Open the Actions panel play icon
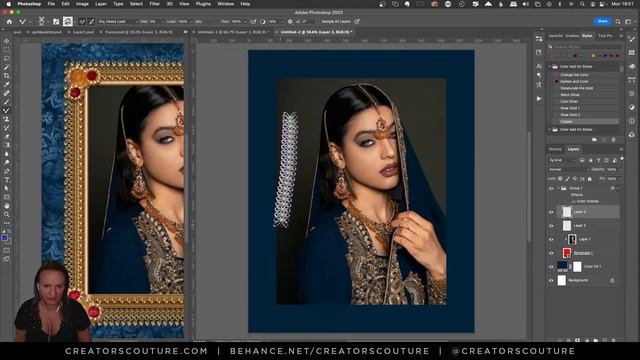 point(539,99)
